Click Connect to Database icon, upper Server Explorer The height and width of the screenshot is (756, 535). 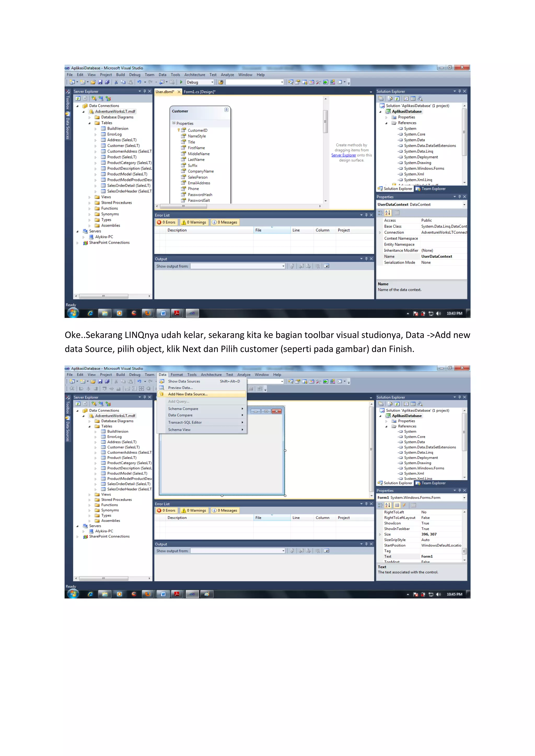coord(94,98)
